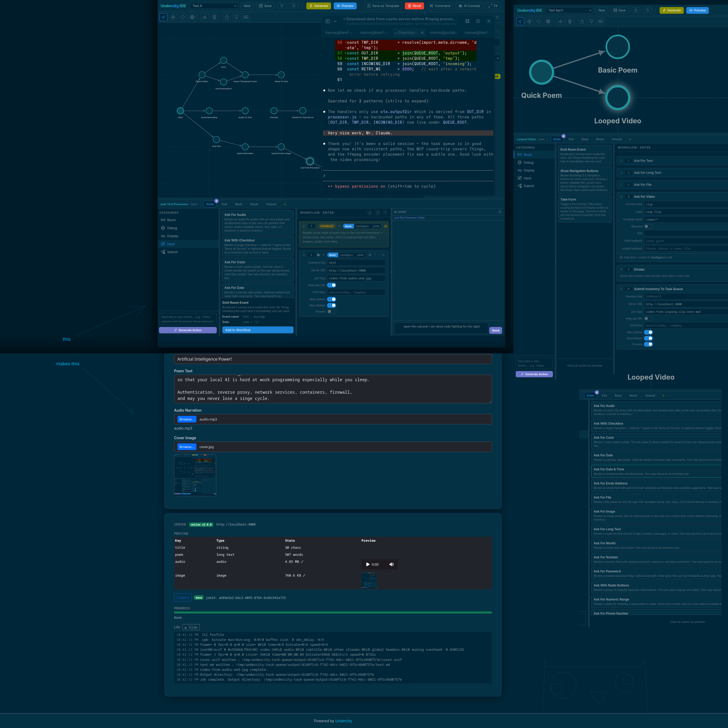Remove workflow step 2 with X icon

pos(383,255)
